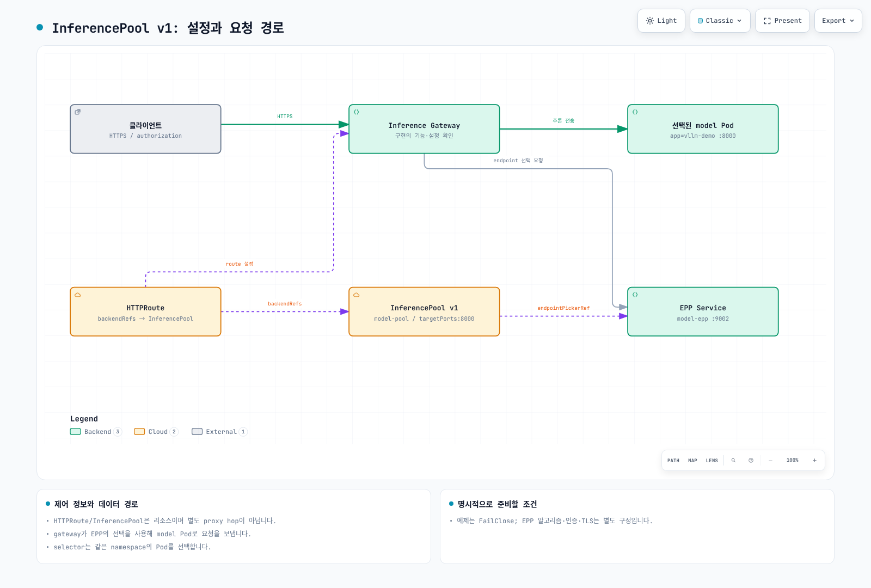871x588 pixels.
Task: Switch to PATH view mode
Action: (x=673, y=461)
